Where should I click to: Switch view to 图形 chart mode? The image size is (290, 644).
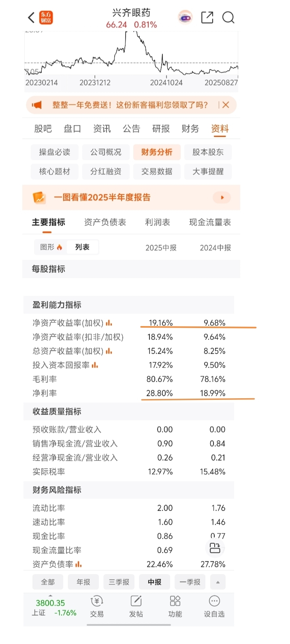coord(51,247)
